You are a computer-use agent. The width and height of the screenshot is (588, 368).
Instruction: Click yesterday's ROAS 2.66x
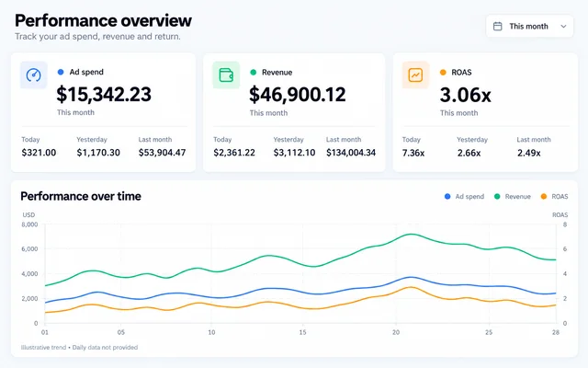[x=469, y=153]
